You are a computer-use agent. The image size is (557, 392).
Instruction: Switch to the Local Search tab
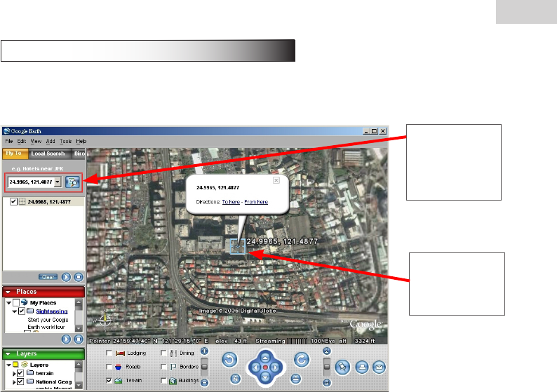coord(48,154)
